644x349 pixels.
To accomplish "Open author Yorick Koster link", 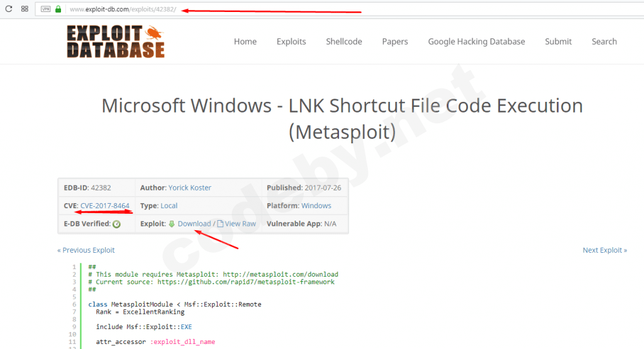I will click(190, 187).
